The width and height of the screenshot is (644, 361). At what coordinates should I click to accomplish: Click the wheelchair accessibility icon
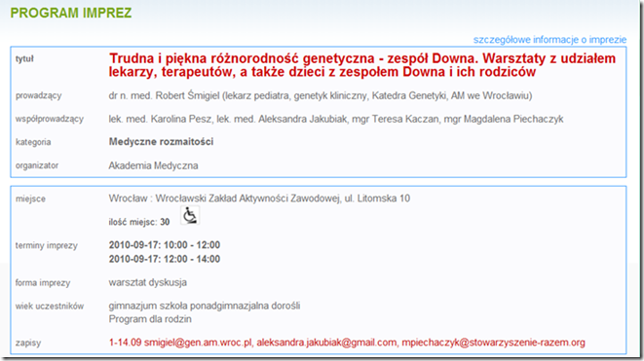click(x=190, y=215)
